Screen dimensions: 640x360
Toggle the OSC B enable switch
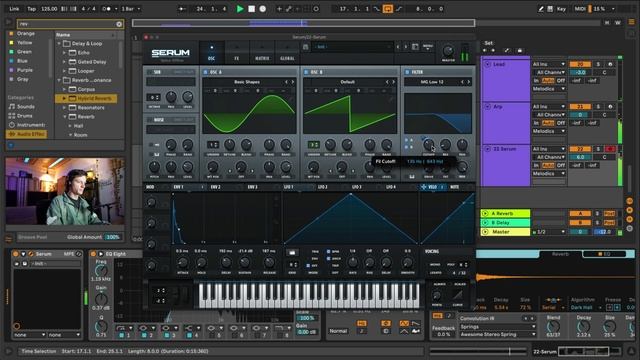[x=306, y=72]
